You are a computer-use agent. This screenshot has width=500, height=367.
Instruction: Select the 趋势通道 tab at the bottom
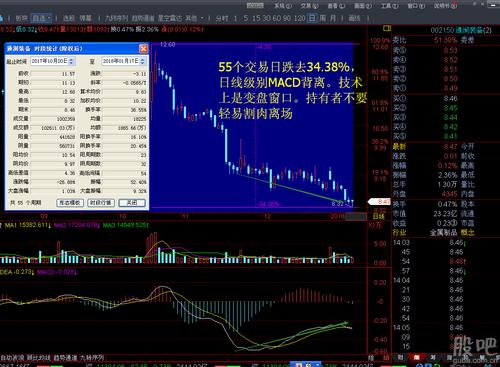coord(65,358)
